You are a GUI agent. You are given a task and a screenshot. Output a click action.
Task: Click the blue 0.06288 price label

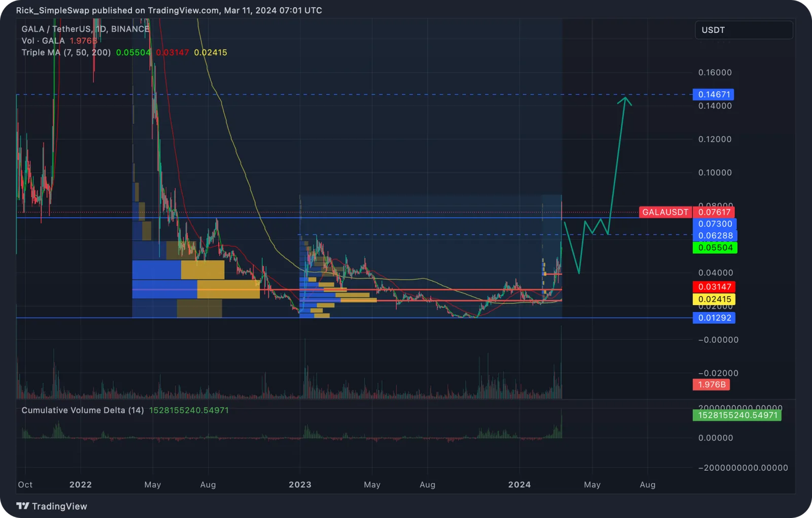pyautogui.click(x=715, y=236)
